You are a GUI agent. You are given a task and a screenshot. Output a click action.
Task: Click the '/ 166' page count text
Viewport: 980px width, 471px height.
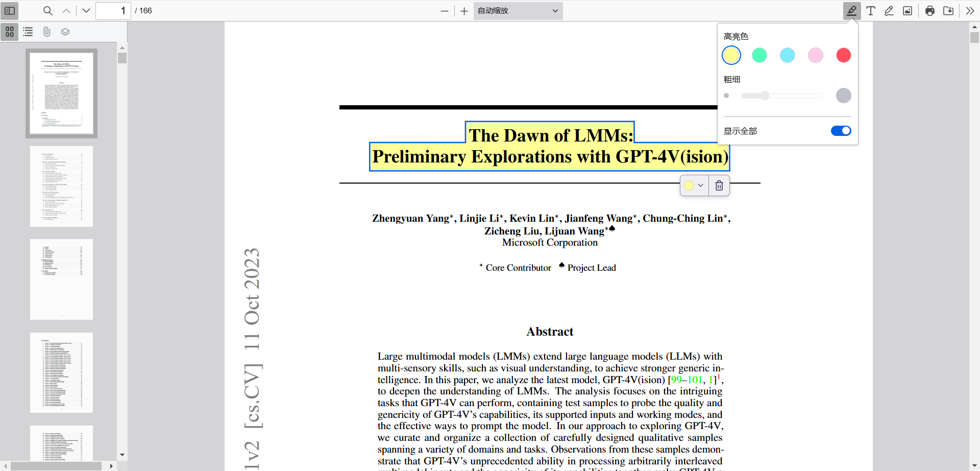coord(143,11)
